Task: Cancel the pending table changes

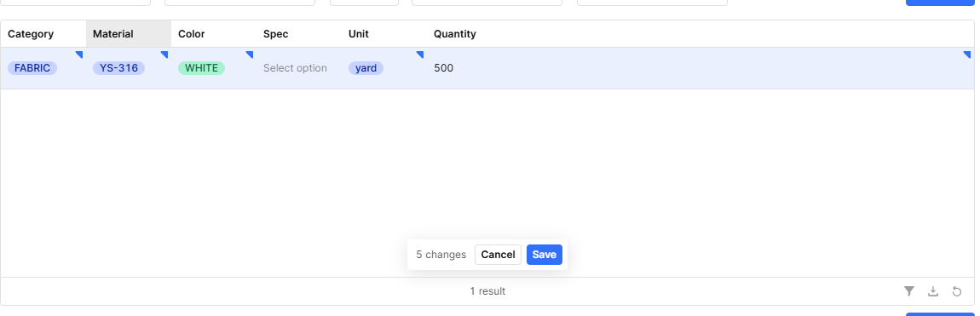Action: click(499, 255)
